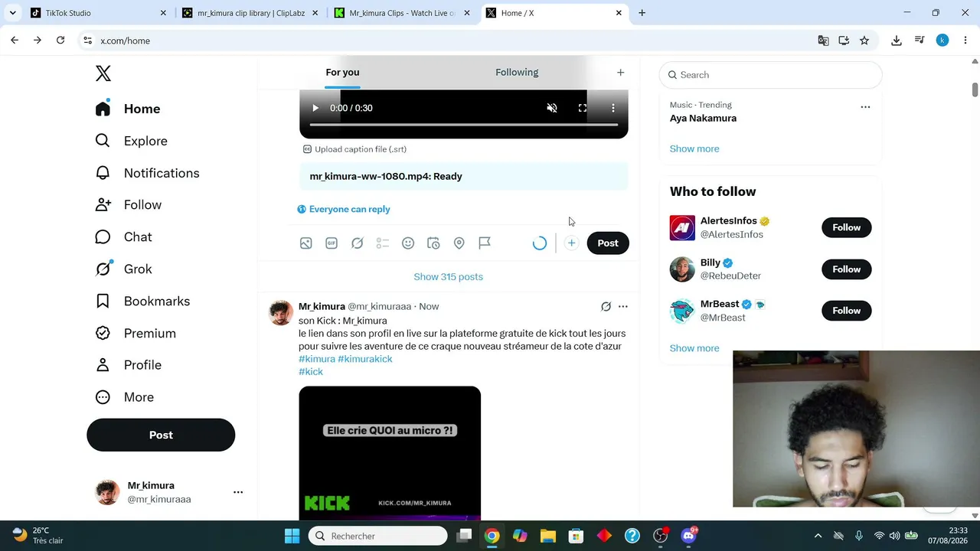Screen dimensions: 980x551
Task: Follow AlertesInfos
Action: point(847,227)
